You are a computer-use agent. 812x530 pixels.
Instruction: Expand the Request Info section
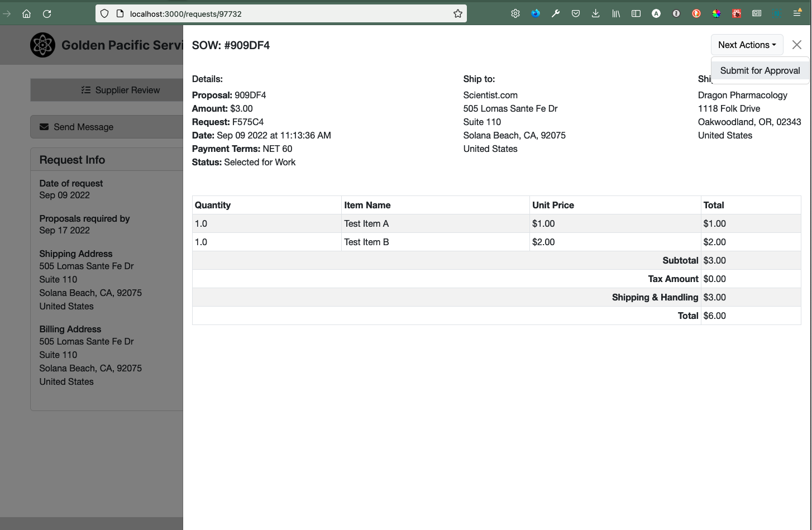coord(72,160)
